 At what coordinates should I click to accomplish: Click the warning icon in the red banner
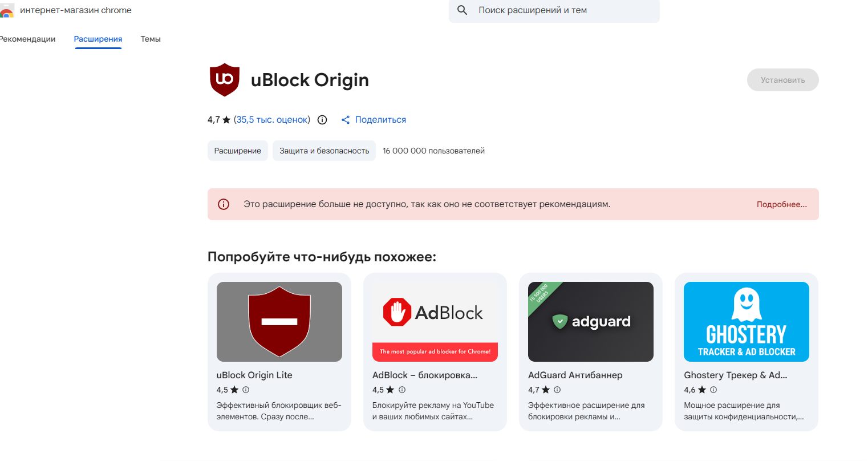tap(224, 204)
